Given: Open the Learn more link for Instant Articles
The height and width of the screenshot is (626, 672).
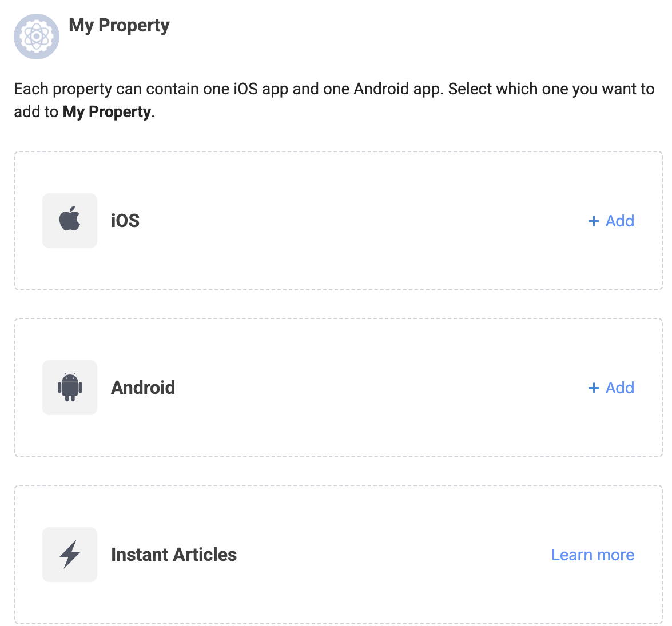Looking at the screenshot, I should [593, 555].
